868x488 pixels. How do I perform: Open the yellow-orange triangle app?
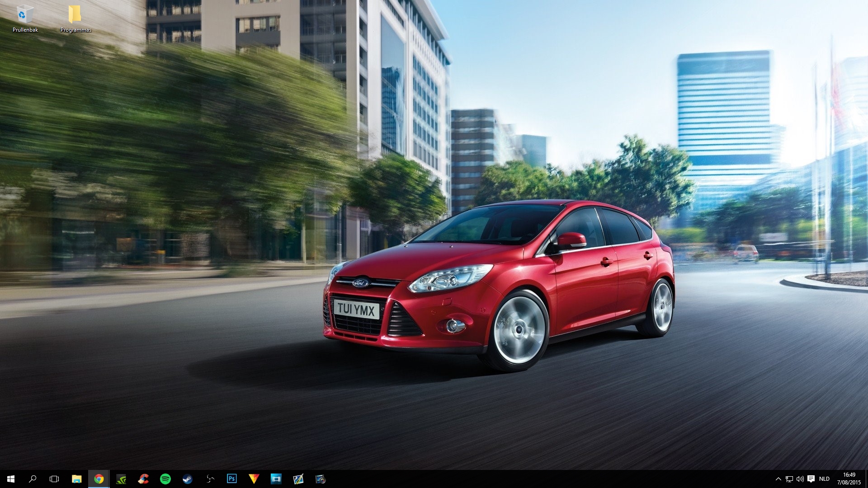254,479
